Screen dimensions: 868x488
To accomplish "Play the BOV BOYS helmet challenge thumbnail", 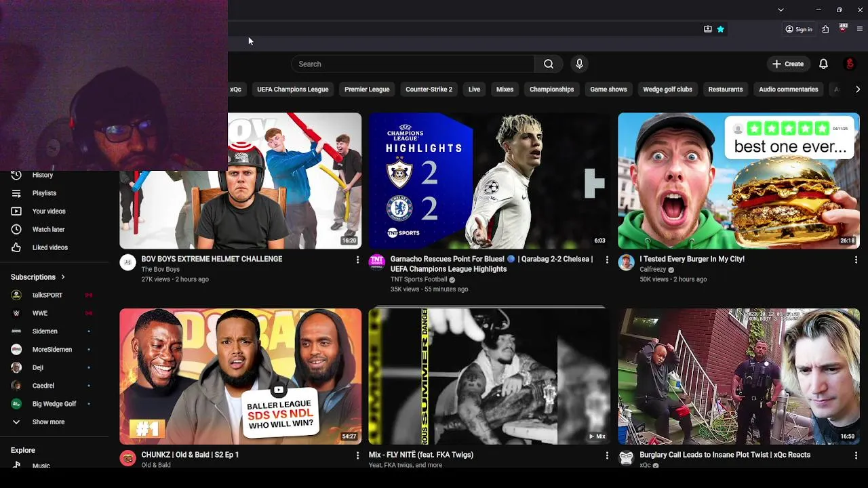I will click(x=241, y=181).
